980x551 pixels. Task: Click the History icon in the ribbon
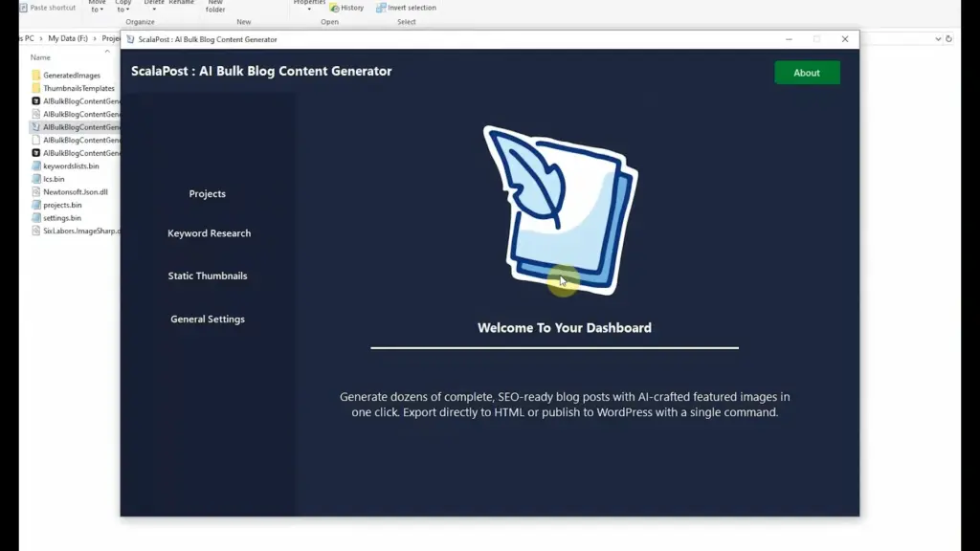click(333, 7)
